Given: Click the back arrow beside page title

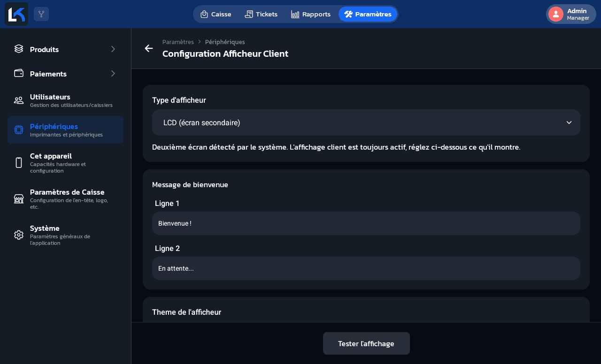Looking at the screenshot, I should [149, 48].
